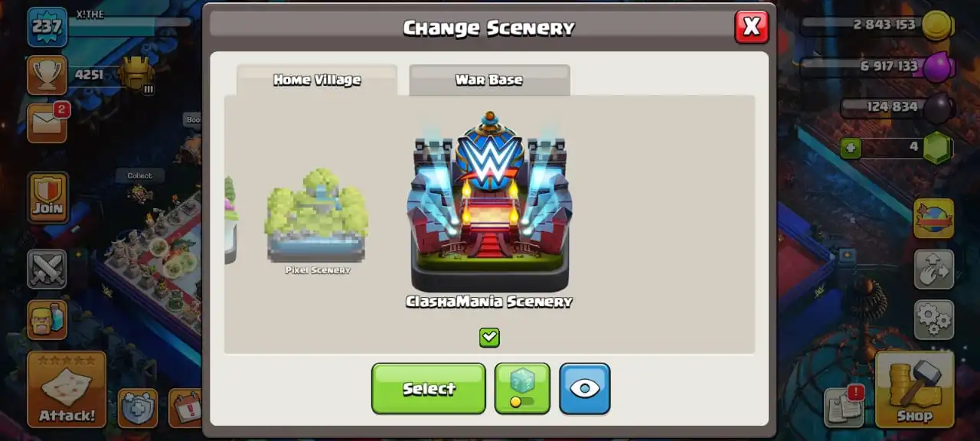Image resolution: width=980 pixels, height=441 pixels.
Task: Open the globe scenery icon
Action: [x=934, y=218]
